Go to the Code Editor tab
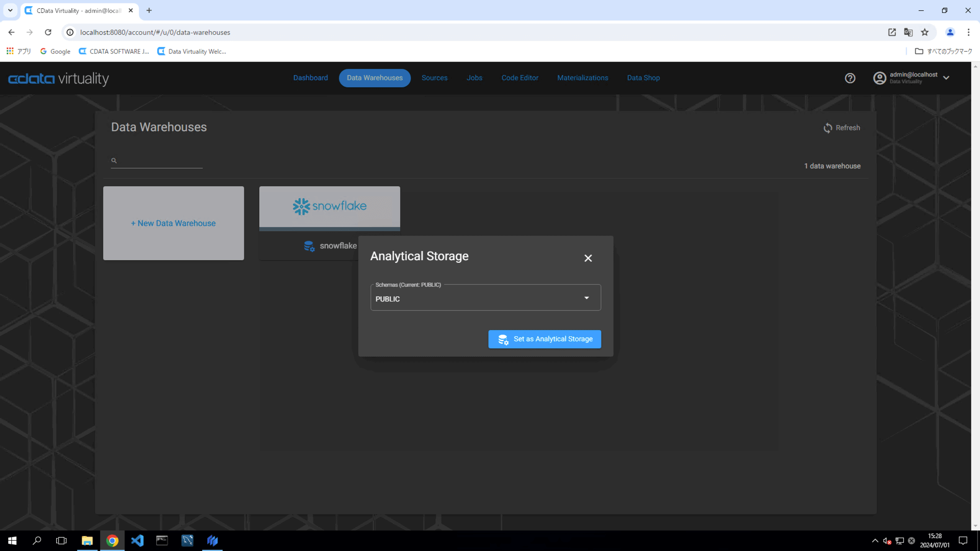980x551 pixels. [520, 78]
